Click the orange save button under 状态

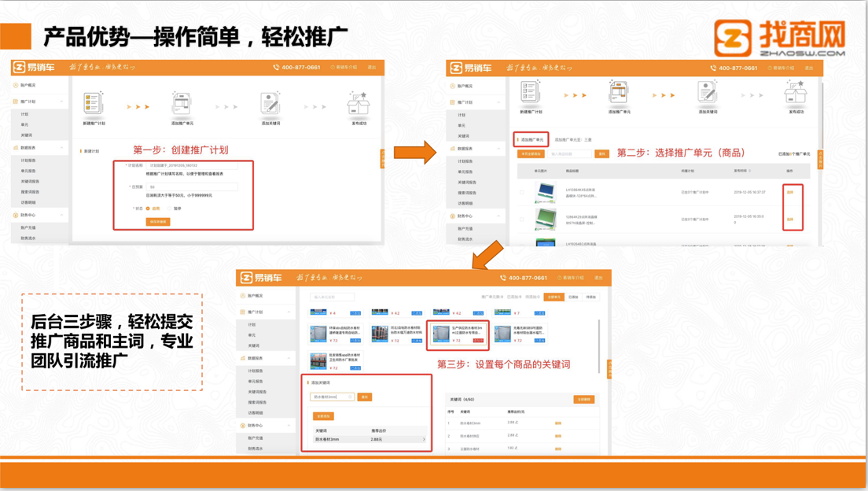(x=158, y=222)
